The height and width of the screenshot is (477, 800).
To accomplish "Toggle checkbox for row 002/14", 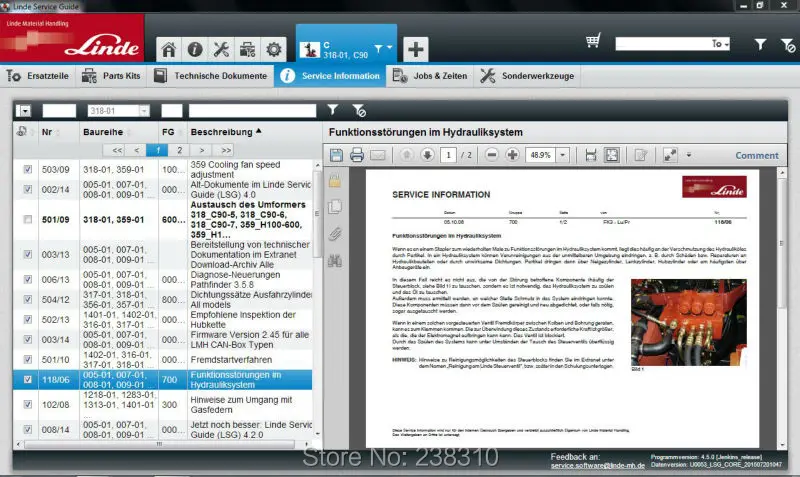I will pos(28,189).
